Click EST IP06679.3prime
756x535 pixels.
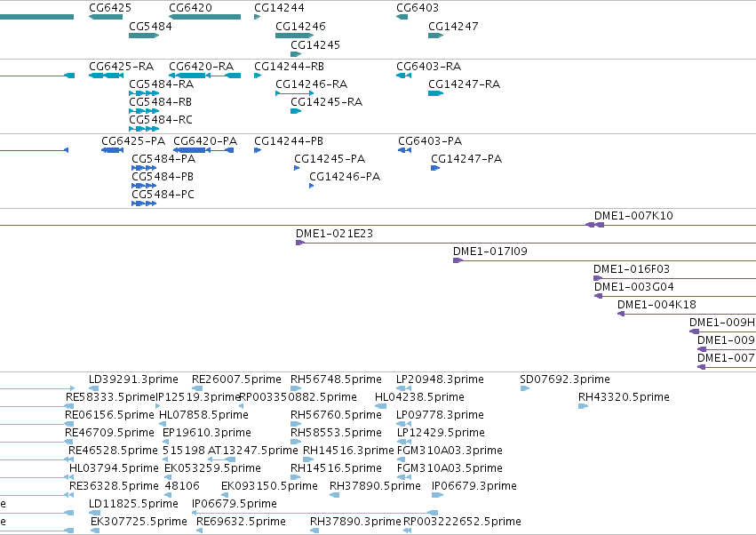click(x=474, y=486)
